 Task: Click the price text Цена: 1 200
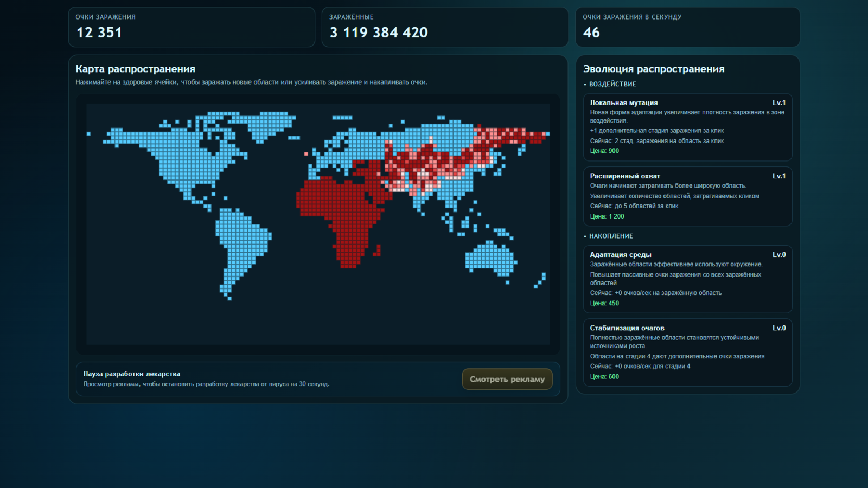coord(607,216)
